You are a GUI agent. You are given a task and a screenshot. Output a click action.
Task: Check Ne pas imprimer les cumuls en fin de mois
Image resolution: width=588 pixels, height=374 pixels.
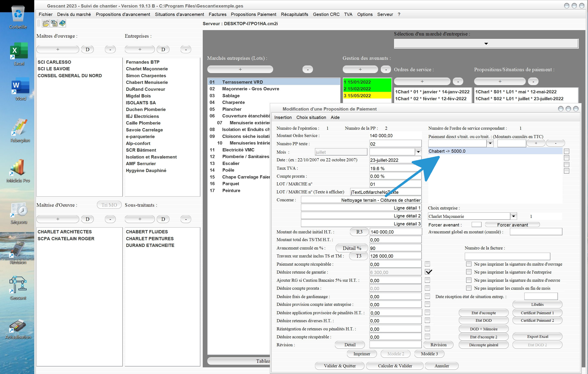coord(469,288)
